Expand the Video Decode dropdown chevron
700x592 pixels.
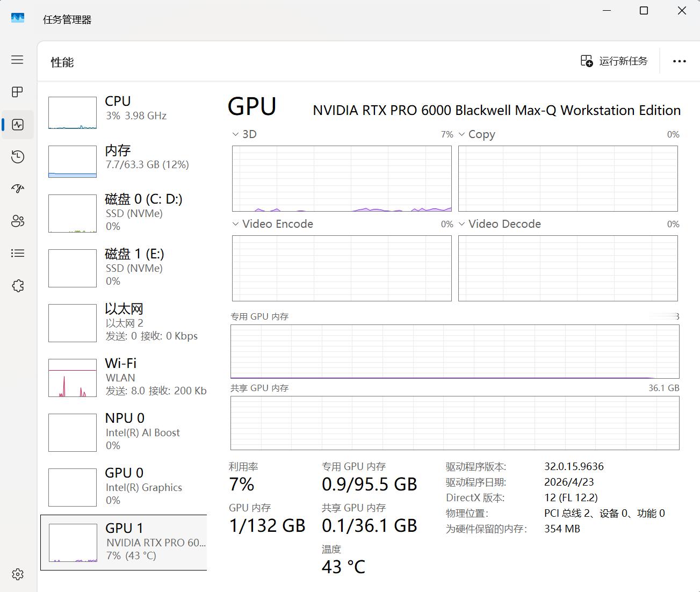[461, 224]
